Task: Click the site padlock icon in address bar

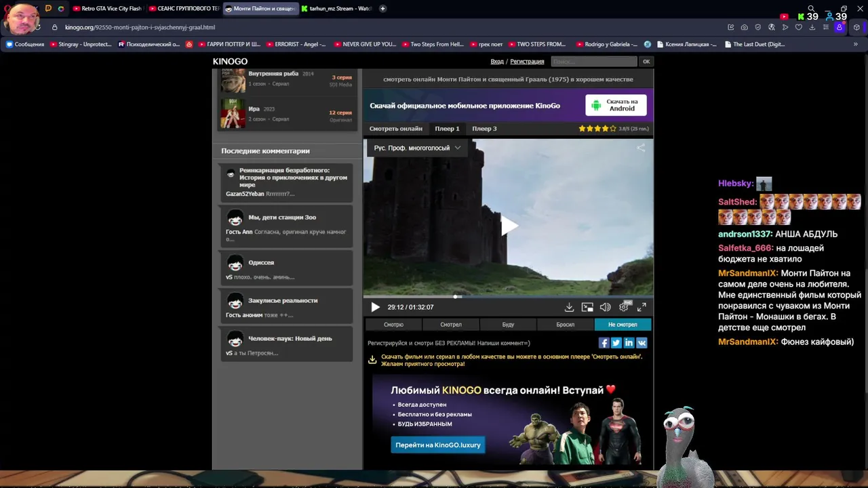Action: [x=55, y=28]
